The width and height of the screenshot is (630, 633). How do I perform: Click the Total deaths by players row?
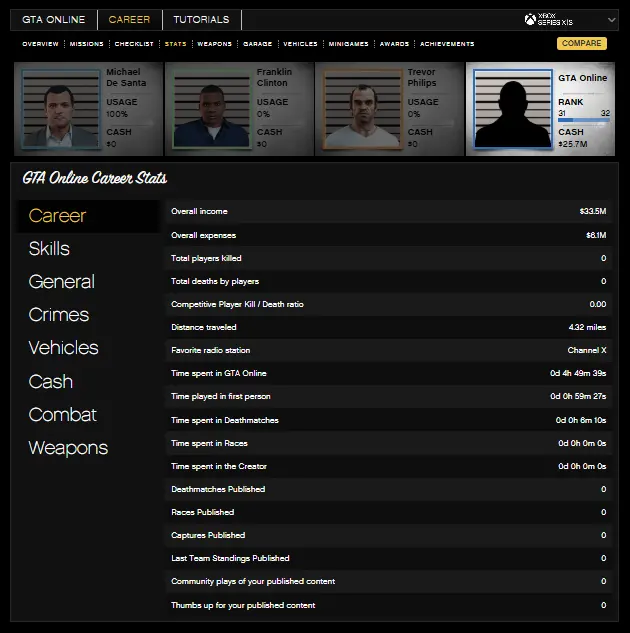click(x=389, y=281)
